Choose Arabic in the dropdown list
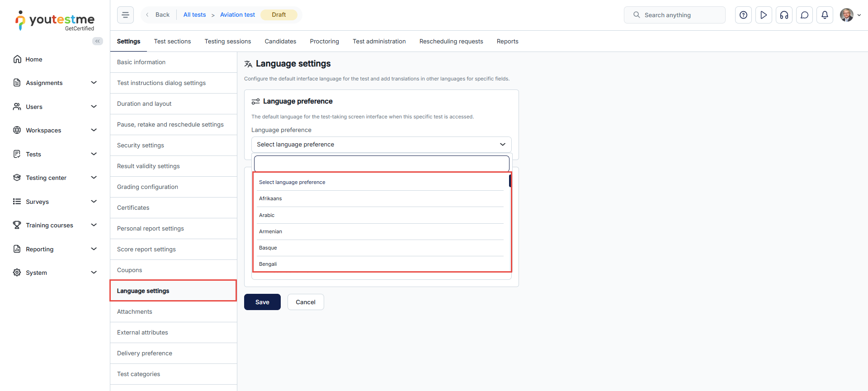 point(380,215)
